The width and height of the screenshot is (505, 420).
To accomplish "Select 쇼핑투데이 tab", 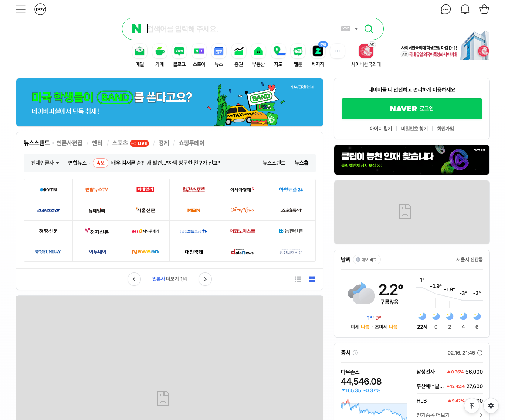I will [x=192, y=143].
